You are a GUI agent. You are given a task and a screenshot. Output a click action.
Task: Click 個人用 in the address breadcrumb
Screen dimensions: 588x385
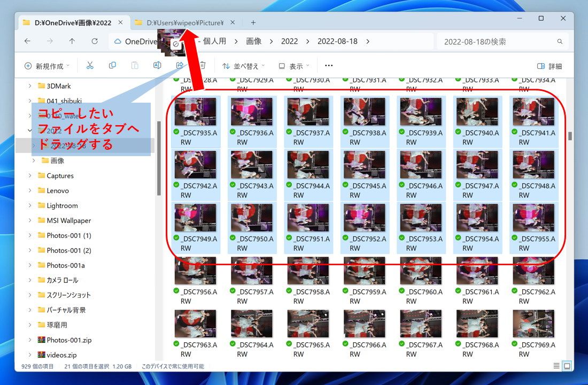(x=214, y=41)
